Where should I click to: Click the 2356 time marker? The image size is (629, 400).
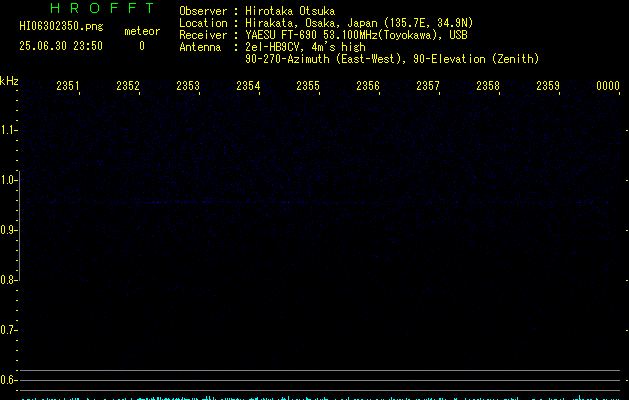(368, 86)
